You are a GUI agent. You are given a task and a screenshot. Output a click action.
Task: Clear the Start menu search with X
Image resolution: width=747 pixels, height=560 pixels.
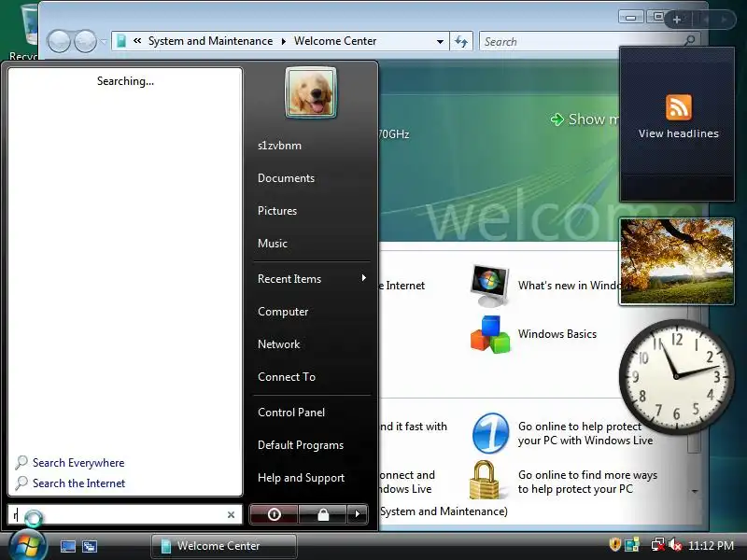click(231, 515)
